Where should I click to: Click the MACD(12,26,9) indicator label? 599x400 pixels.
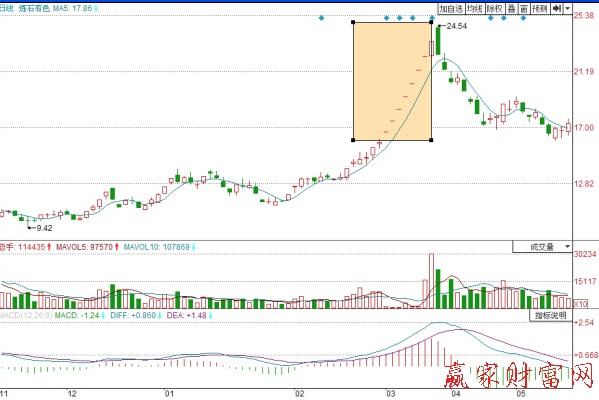point(26,315)
